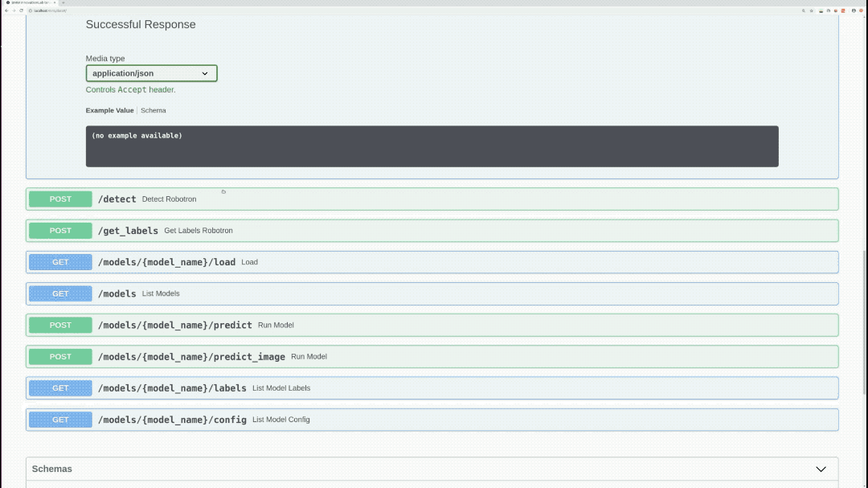The width and height of the screenshot is (868, 488).
Task: Reload the page with refresh icon
Action: (21, 10)
